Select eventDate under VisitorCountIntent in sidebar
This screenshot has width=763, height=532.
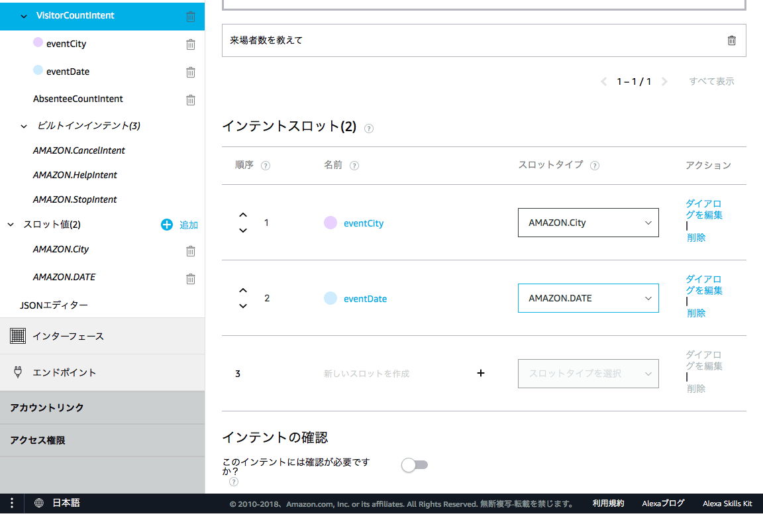click(68, 72)
